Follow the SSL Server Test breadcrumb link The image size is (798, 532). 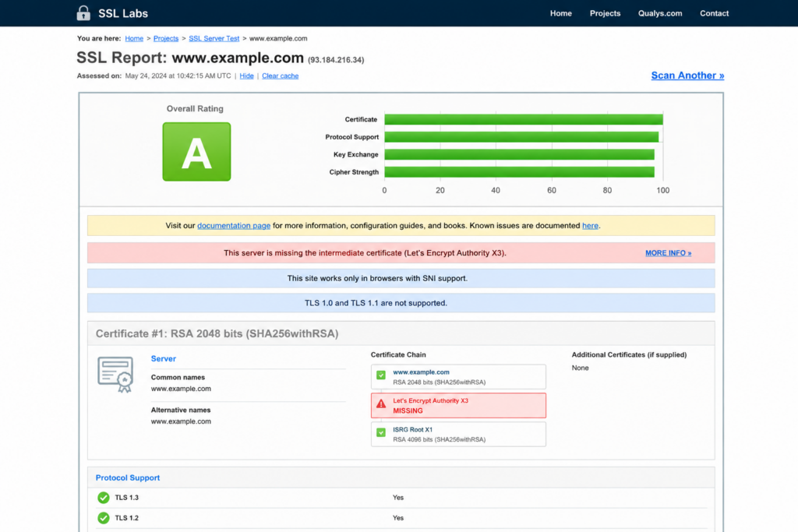point(214,39)
